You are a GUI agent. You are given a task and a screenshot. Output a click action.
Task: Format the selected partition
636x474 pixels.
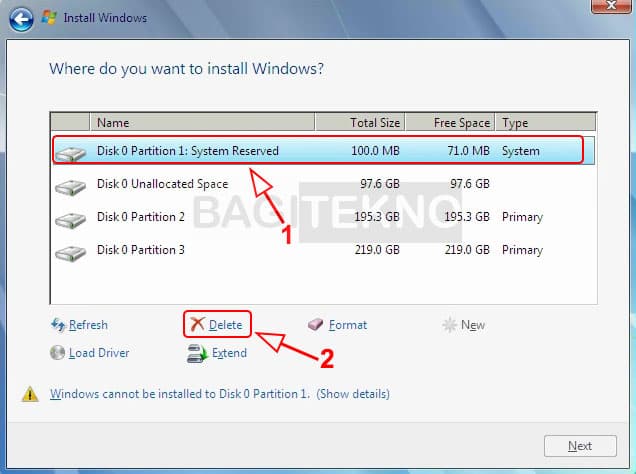pos(348,325)
